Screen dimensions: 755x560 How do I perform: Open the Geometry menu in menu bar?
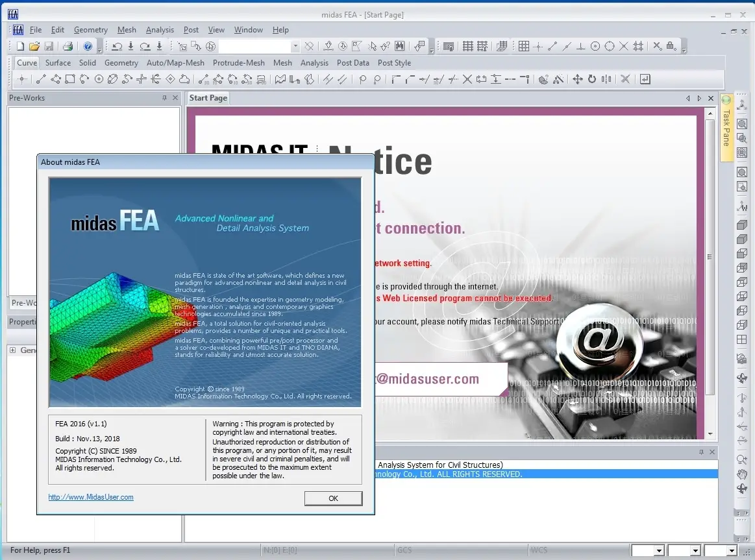point(90,30)
